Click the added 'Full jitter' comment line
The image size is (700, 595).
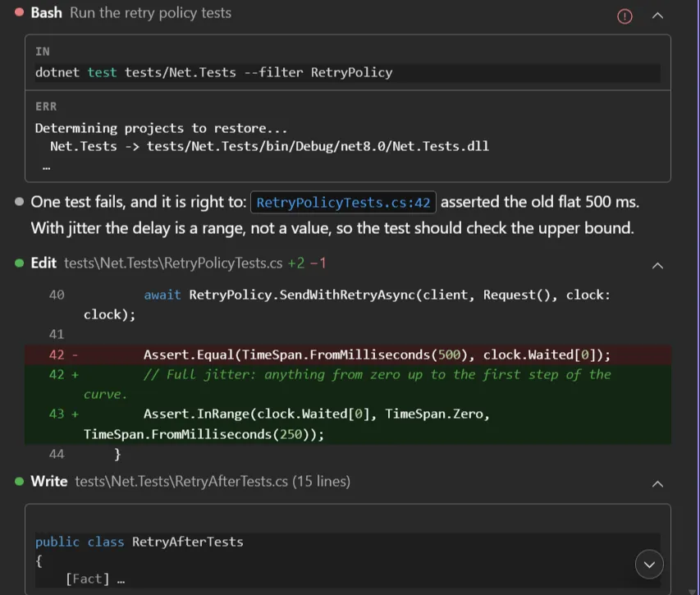pyautogui.click(x=347, y=384)
